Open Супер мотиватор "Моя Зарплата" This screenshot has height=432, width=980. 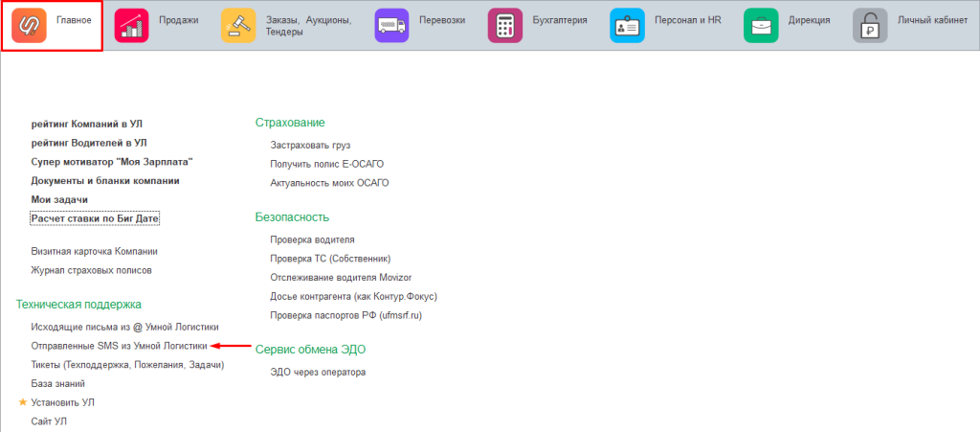click(112, 162)
